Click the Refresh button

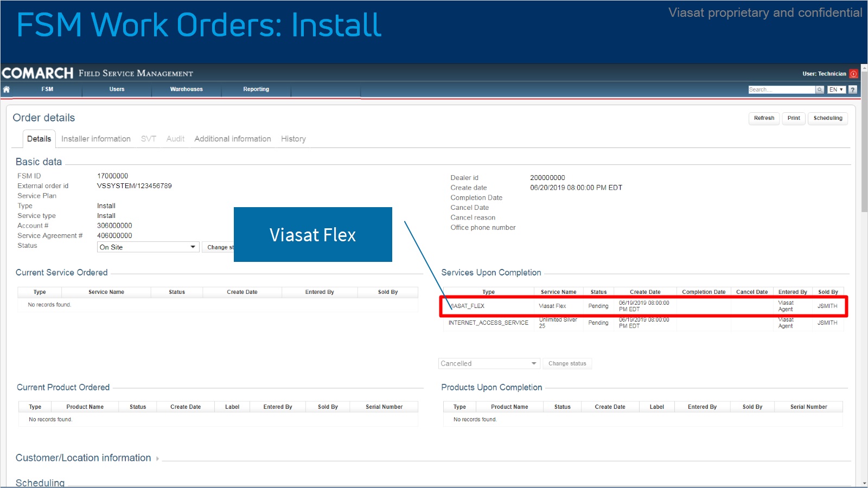(x=764, y=118)
